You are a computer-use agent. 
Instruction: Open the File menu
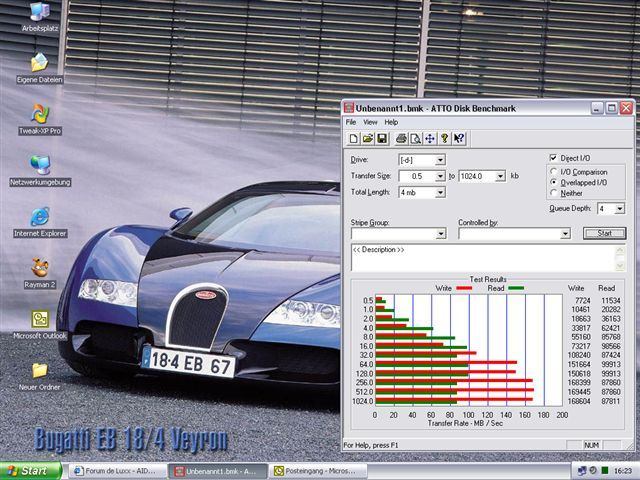point(351,122)
